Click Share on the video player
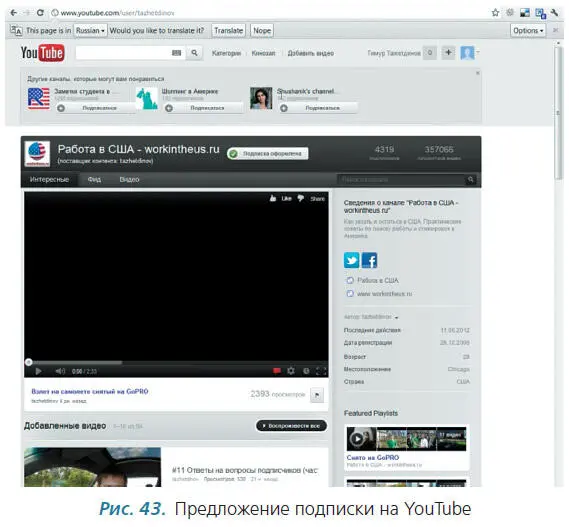The image size is (569, 527). pos(318,199)
